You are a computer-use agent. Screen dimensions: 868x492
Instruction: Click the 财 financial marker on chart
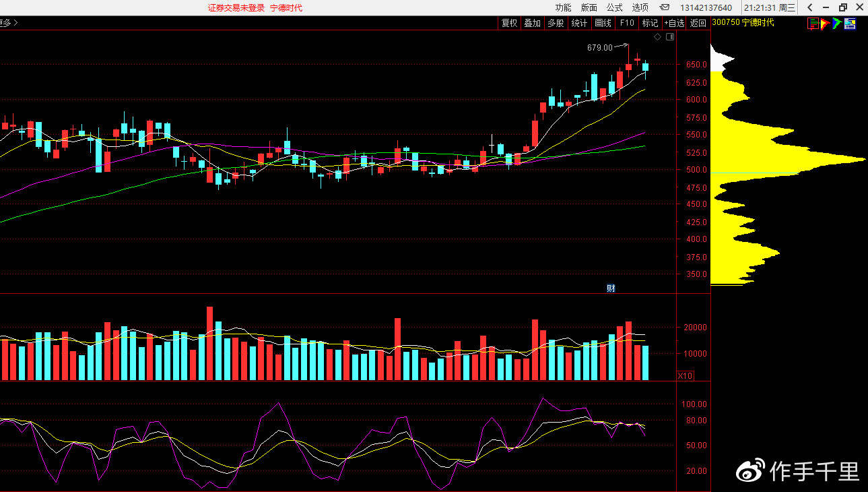click(611, 288)
